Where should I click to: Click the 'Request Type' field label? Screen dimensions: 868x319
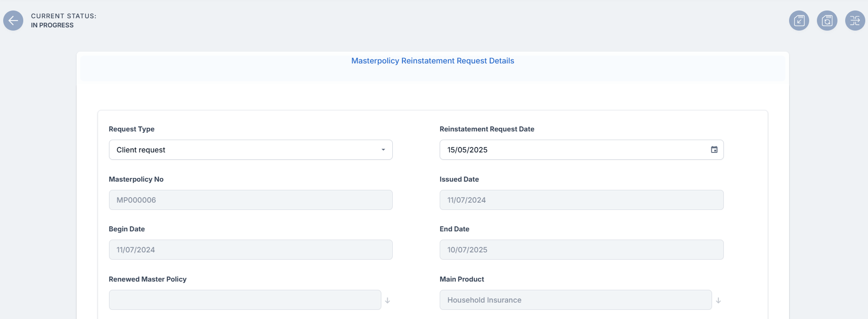pos(131,129)
